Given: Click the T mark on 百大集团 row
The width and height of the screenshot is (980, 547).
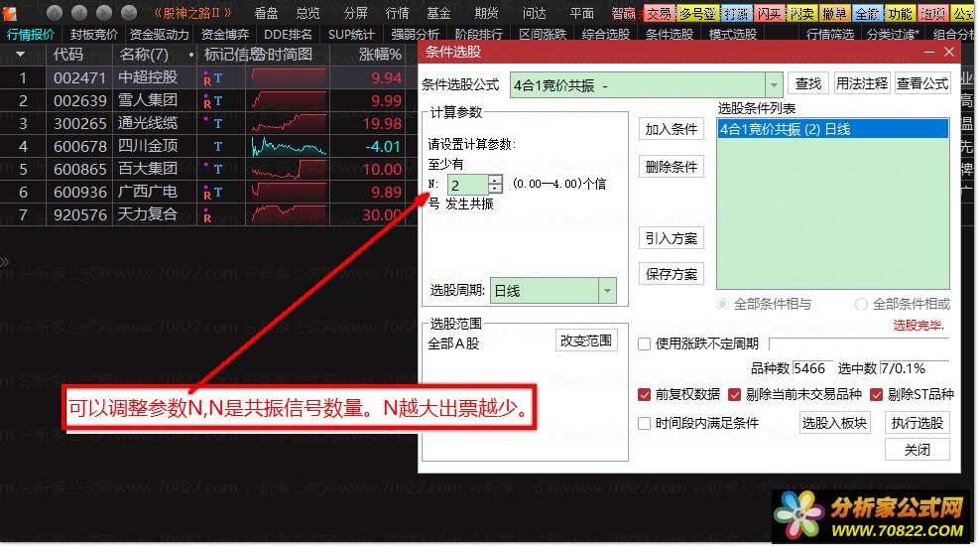Looking at the screenshot, I should [x=217, y=169].
